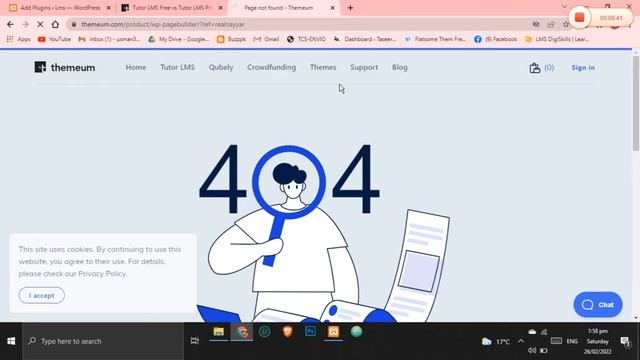Screen dimensions: 640x360
Task: Click the browser forward arrow
Action: coord(25,24)
